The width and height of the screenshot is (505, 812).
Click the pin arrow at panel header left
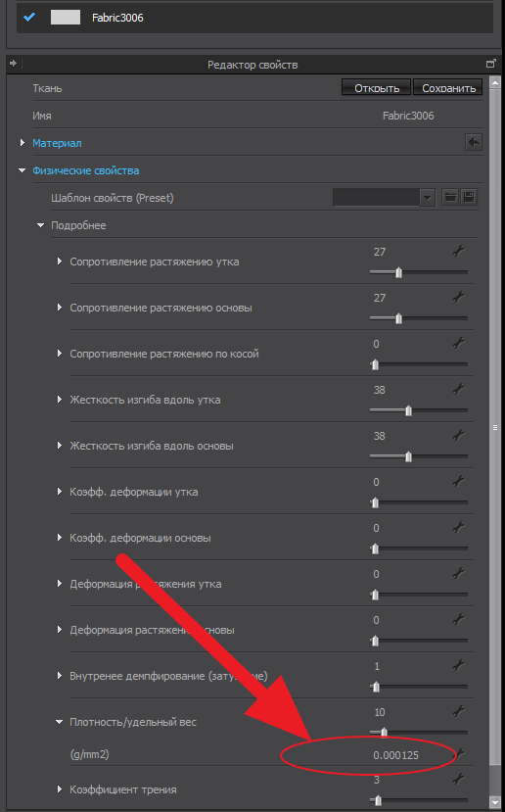pyautogui.click(x=13, y=64)
